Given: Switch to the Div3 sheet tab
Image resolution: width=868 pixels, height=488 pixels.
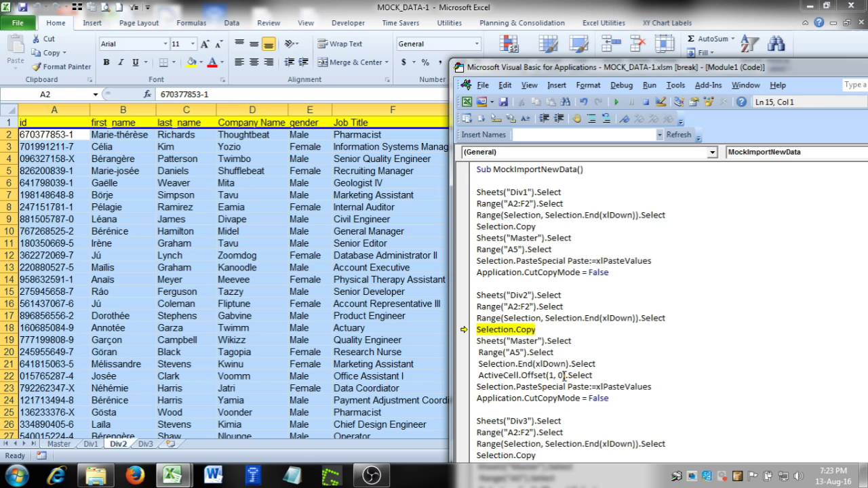Looking at the screenshot, I should (x=146, y=444).
